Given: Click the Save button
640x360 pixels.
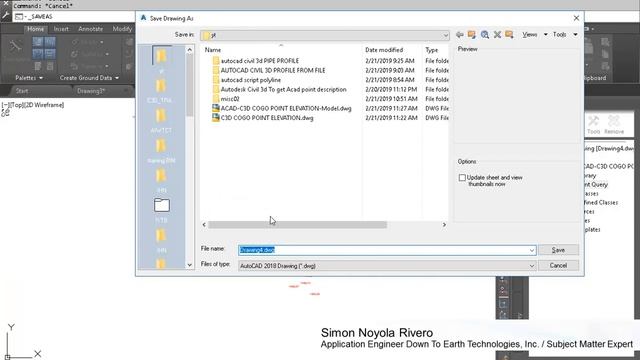Looking at the screenshot, I should pyautogui.click(x=558, y=250).
